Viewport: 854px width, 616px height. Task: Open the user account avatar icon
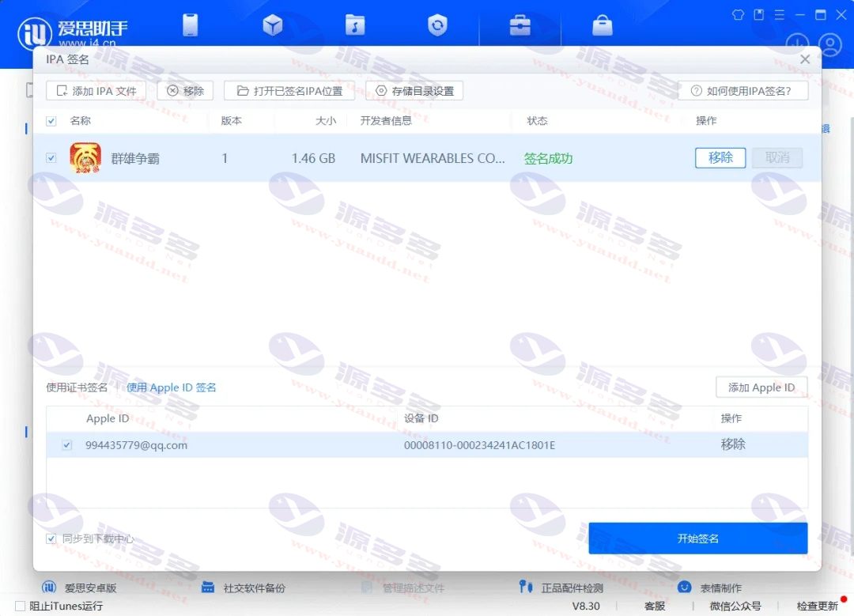point(830,44)
